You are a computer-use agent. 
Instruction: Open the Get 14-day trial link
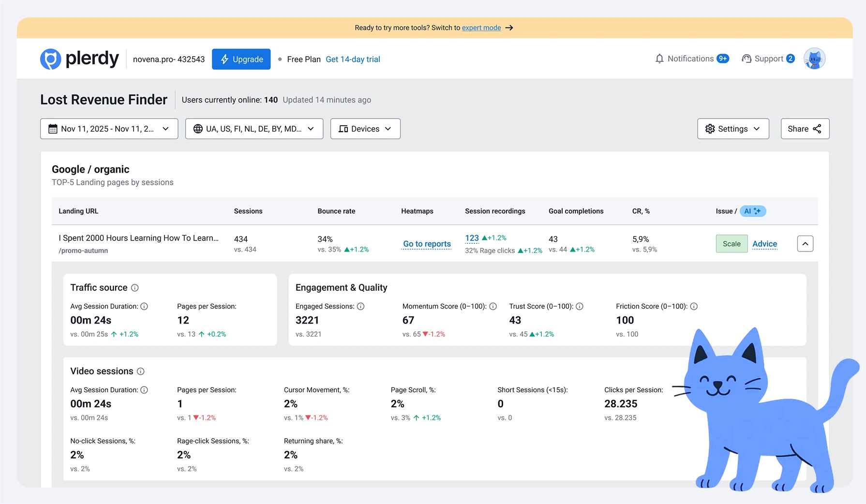point(353,59)
